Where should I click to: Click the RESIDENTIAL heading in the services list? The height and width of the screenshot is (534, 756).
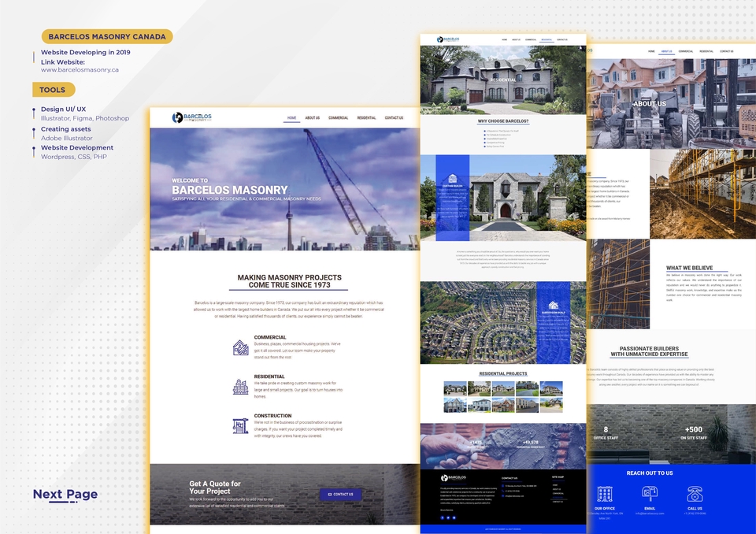point(269,376)
